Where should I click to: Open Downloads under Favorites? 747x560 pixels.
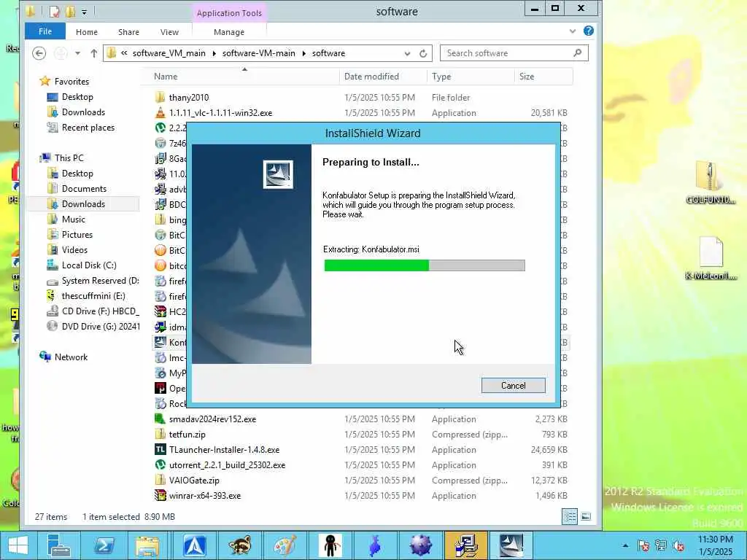(x=83, y=112)
